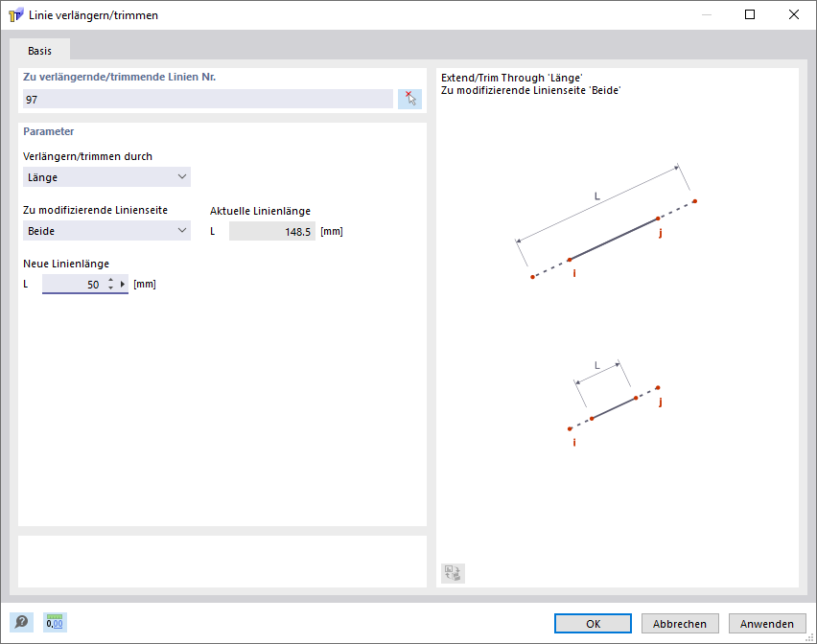Viewport: 817px width, 644px height.
Task: Increase Neue Linienlänge with the up spinner
Action: click(x=110, y=281)
